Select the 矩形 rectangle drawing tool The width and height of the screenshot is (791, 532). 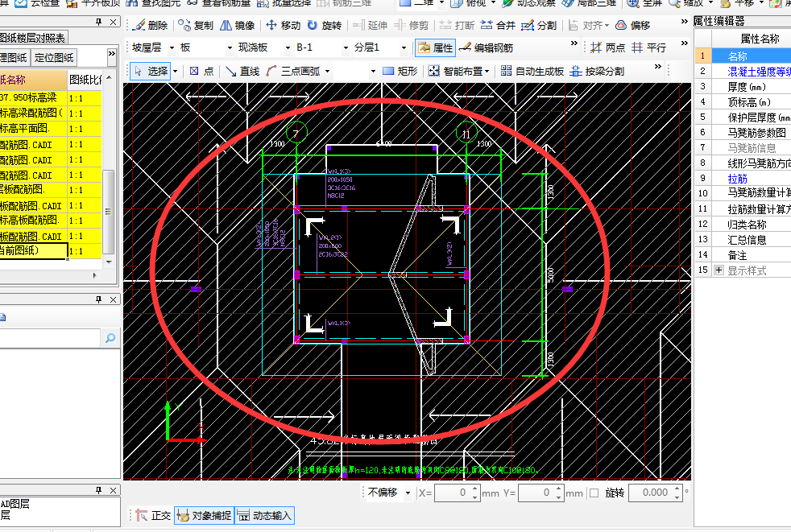400,71
